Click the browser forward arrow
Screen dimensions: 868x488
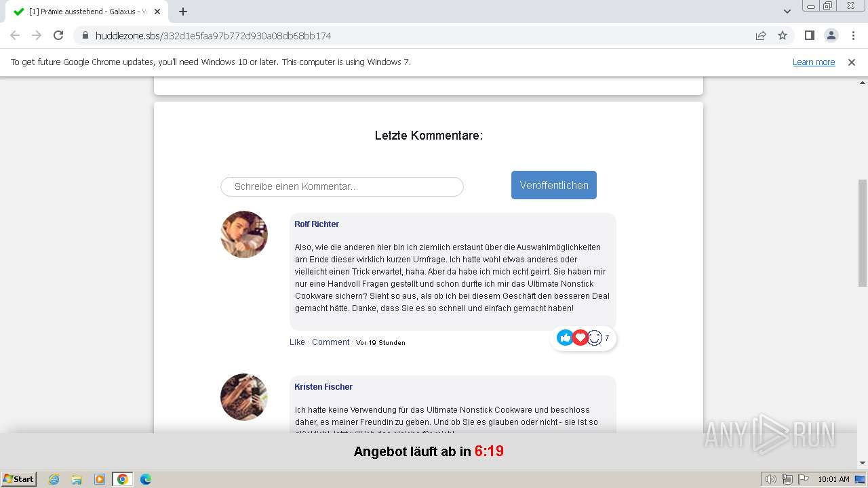(37, 35)
